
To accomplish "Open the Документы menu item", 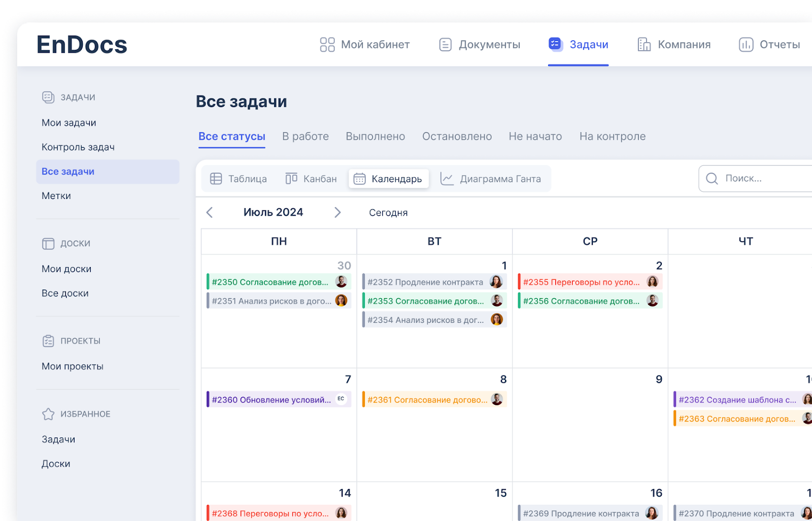I will point(480,45).
